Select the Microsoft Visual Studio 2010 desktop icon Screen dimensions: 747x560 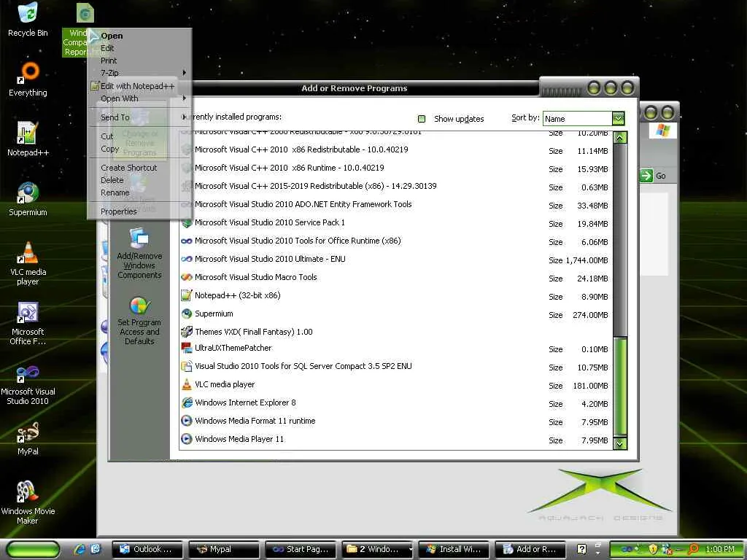pyautogui.click(x=28, y=373)
